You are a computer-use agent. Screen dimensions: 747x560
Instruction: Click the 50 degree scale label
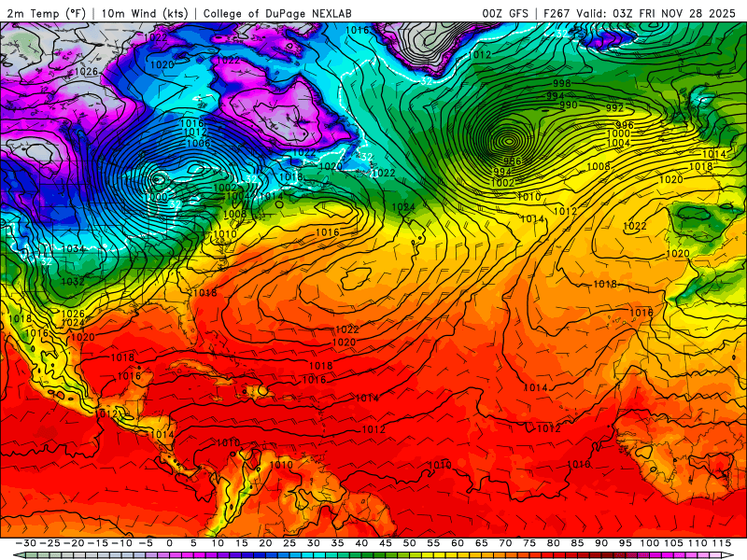pos(409,543)
